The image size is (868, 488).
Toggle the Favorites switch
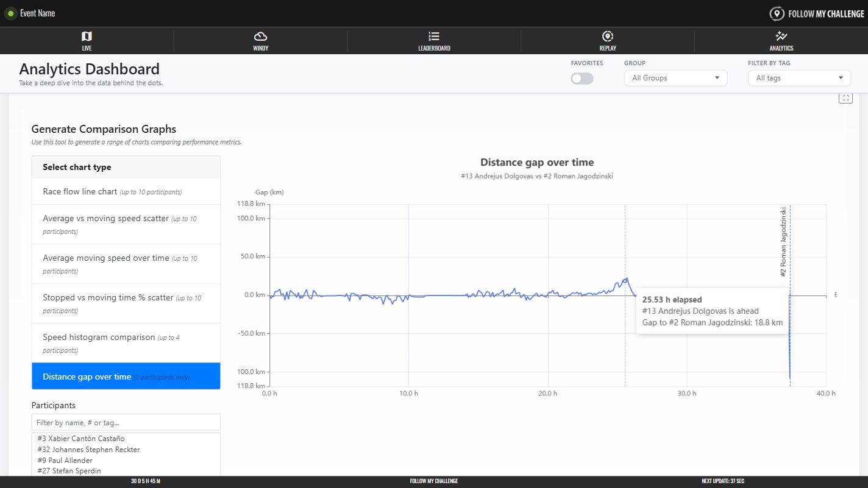(x=582, y=79)
